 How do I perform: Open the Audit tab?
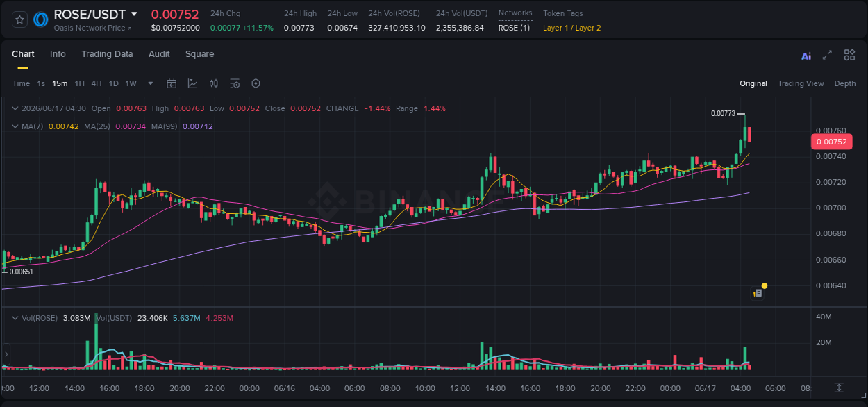point(159,54)
